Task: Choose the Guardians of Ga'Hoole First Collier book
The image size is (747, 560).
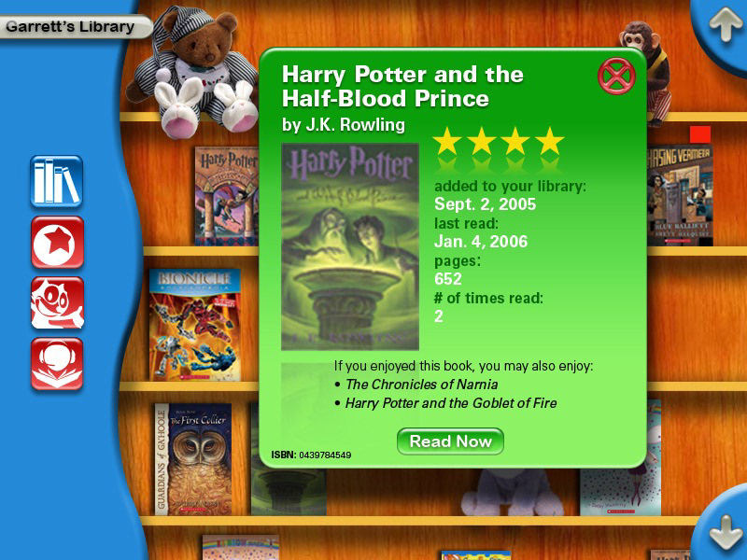Action: (193, 459)
